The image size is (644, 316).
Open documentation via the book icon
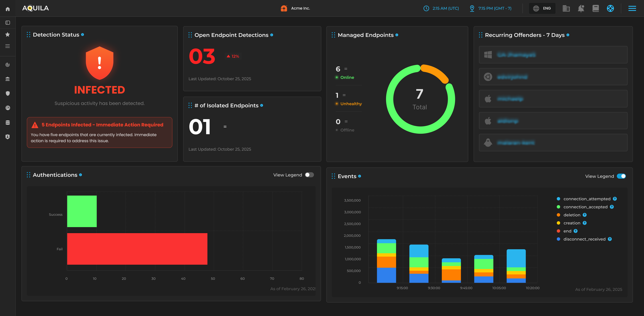click(596, 8)
